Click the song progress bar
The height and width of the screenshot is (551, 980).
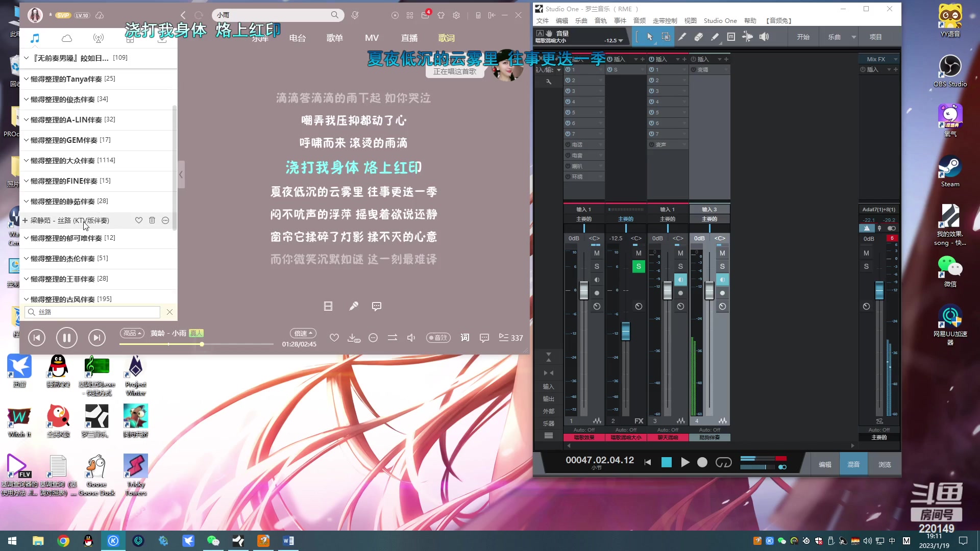197,344
